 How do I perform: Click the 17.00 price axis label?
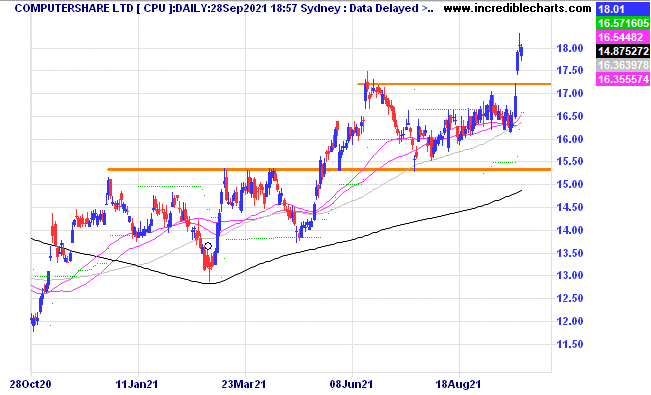570,93
